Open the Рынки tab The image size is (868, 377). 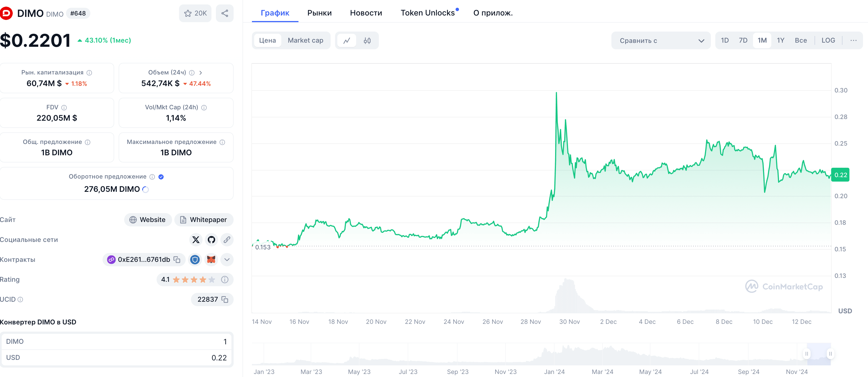point(320,13)
